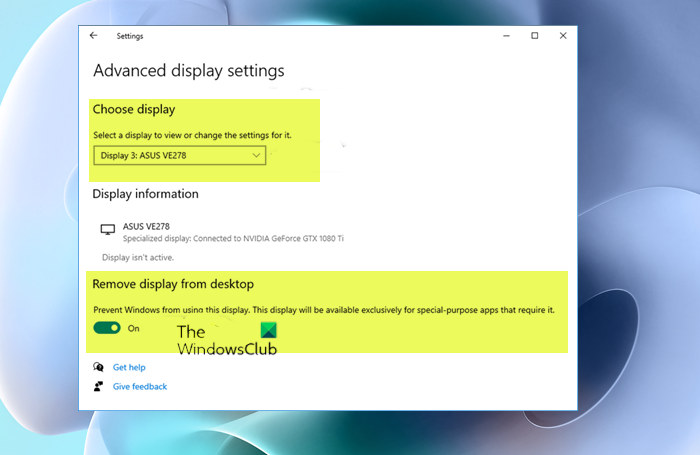Click the monitor icon beside ASUS VE278
The image size is (700, 455).
click(x=108, y=230)
